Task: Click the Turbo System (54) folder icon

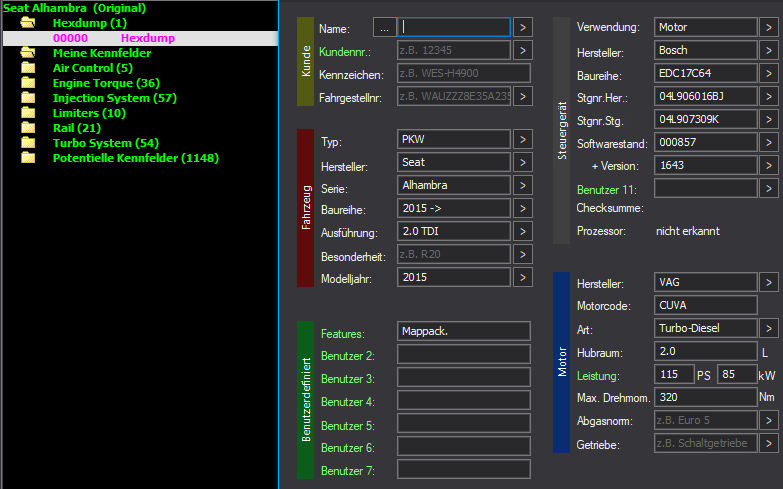Action: click(28, 143)
